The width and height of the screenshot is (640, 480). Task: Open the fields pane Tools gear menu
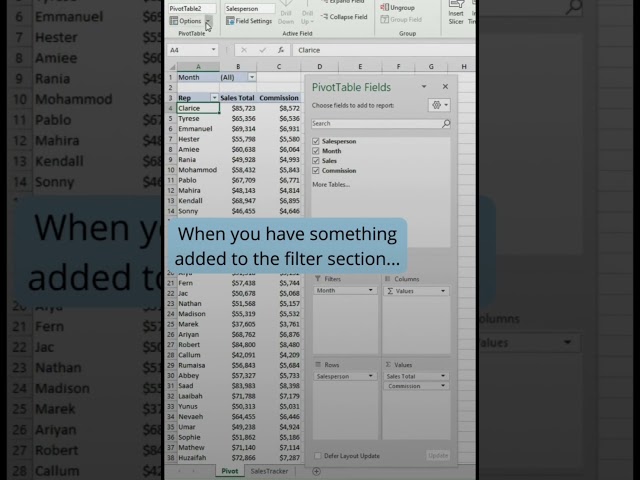click(439, 105)
